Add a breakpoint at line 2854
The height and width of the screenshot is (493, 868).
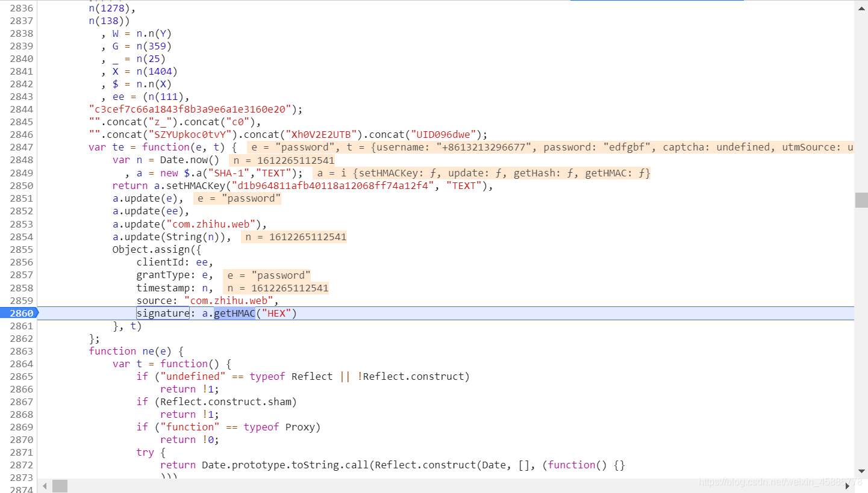click(22, 237)
